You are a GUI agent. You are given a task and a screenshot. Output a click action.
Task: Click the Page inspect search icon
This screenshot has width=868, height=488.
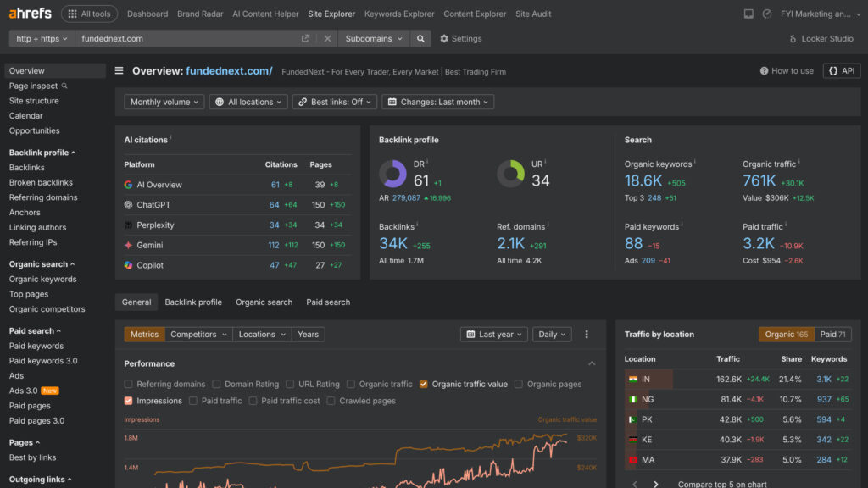pyautogui.click(x=64, y=86)
